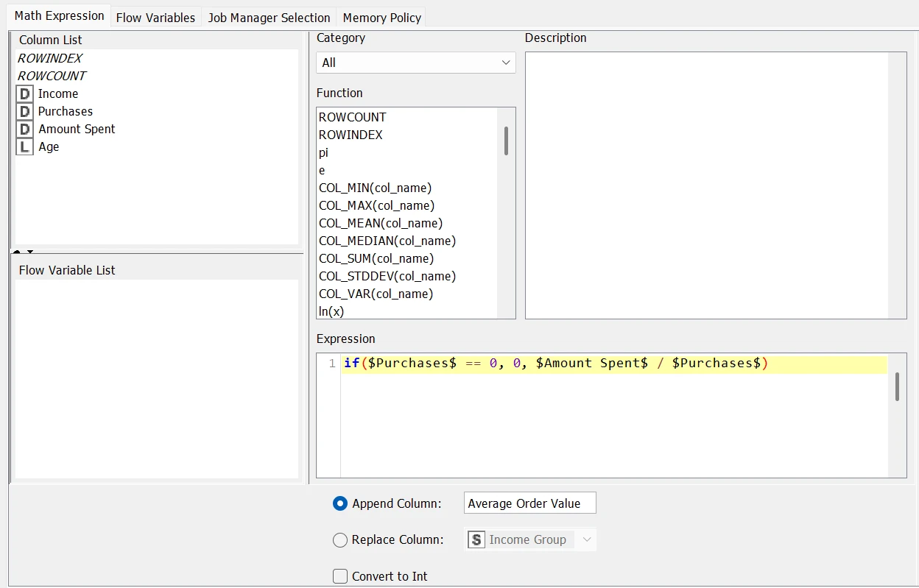Select the Append Column radio button
The width and height of the screenshot is (919, 588).
click(340, 503)
